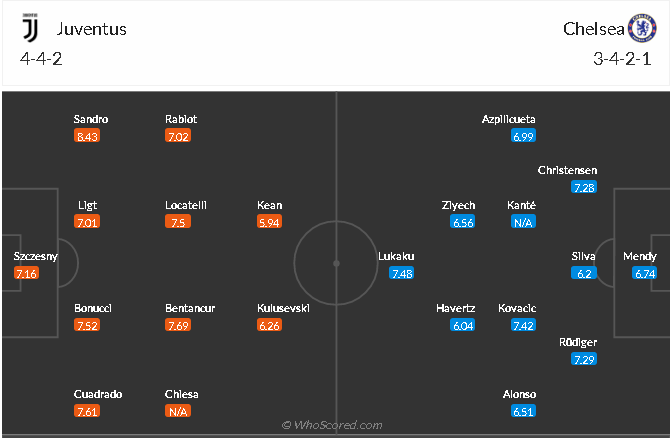Click the Juventus club crest icon
This screenshot has height=438, width=672.
pyautogui.click(x=30, y=28)
